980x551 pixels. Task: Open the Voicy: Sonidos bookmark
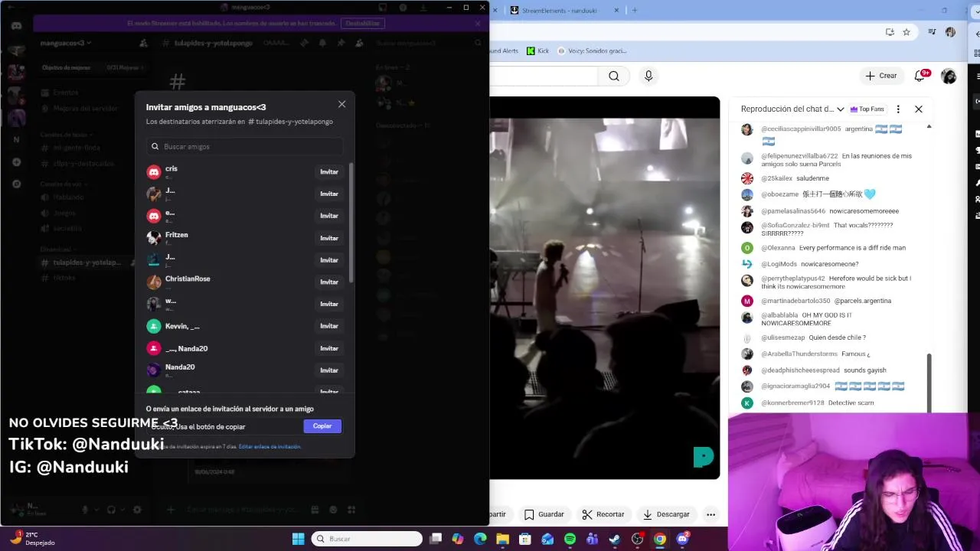click(592, 51)
